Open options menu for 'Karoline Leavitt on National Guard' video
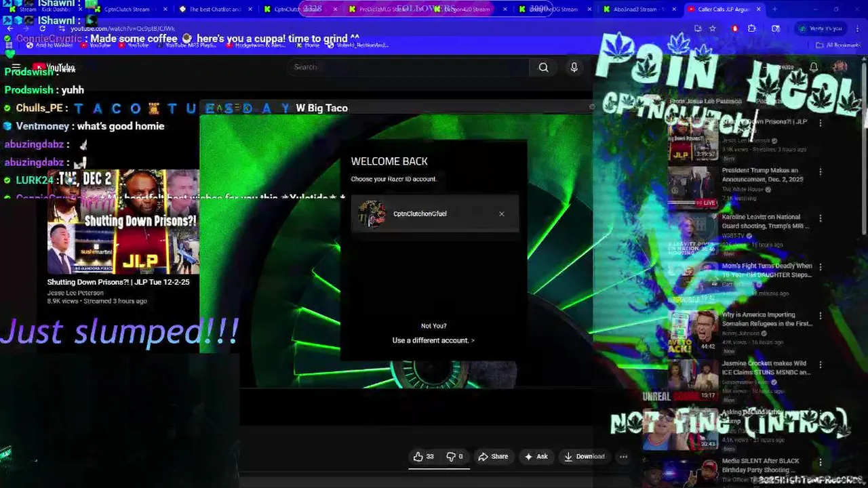868x488 pixels. pyautogui.click(x=821, y=219)
